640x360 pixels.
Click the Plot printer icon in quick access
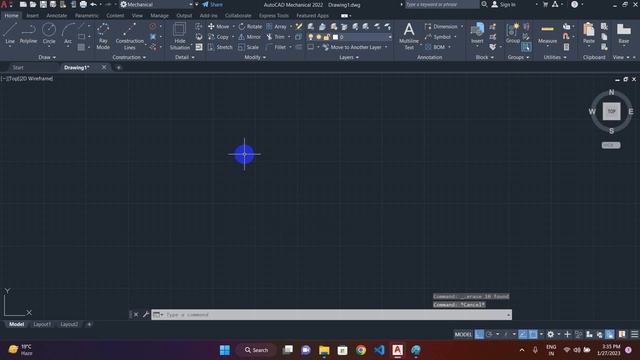[83, 4]
